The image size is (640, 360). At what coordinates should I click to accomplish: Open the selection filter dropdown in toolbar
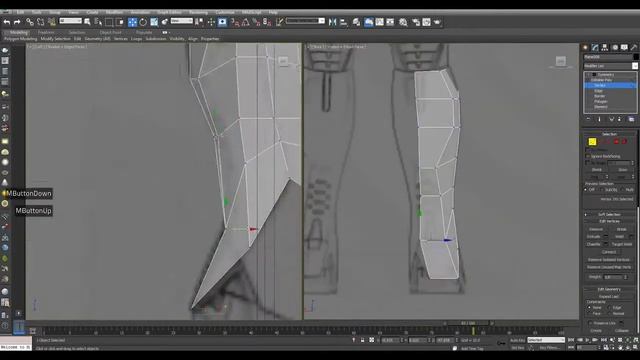(x=70, y=21)
